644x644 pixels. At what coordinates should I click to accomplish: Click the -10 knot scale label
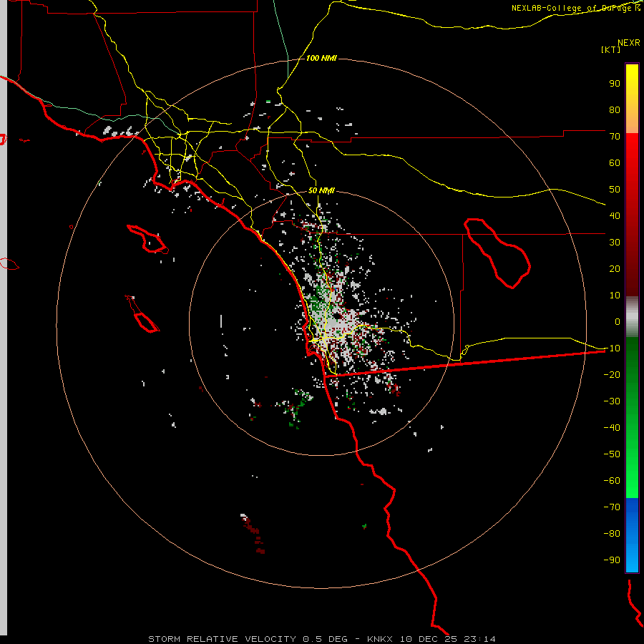[612, 348]
